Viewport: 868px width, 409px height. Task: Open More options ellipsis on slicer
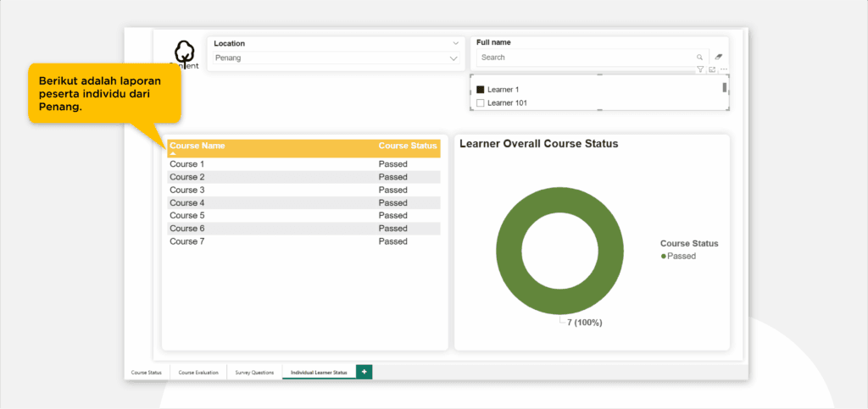[724, 69]
